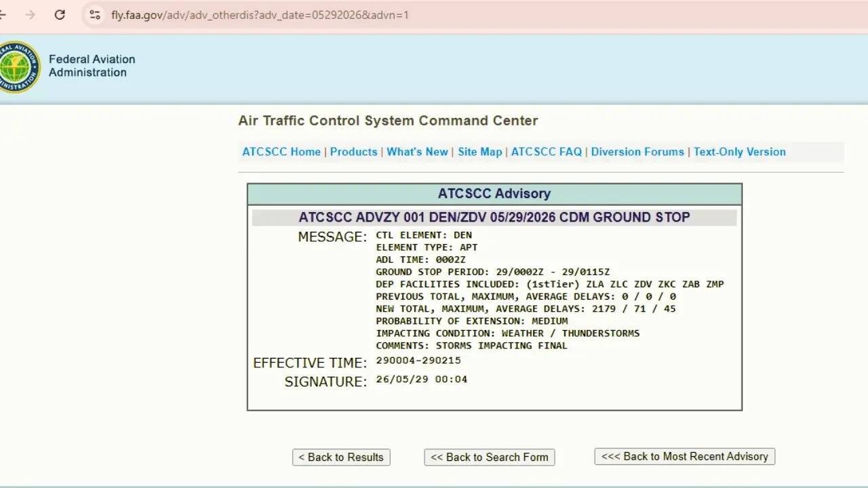Click the ADL TIME: 0002Z line
Screen dimensions: 868x488
point(421,260)
